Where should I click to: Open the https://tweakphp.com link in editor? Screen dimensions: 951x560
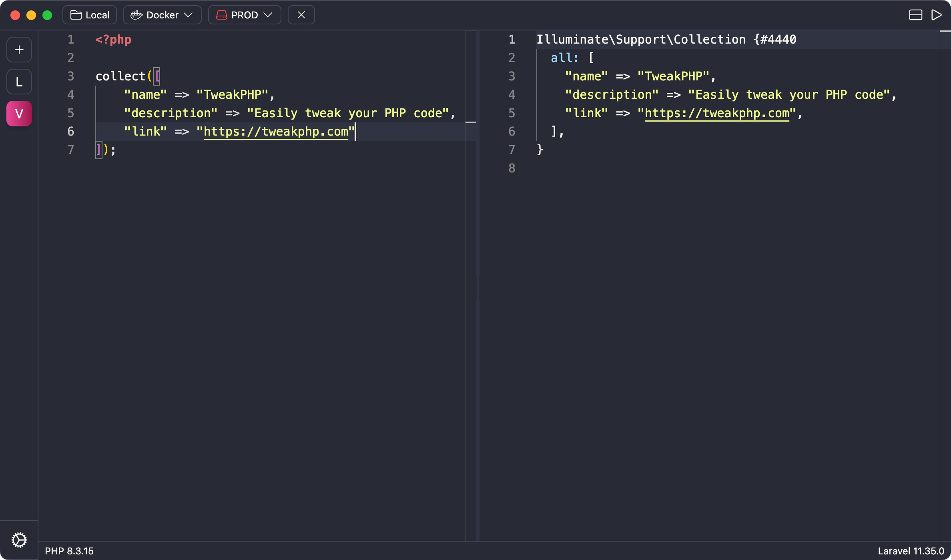click(276, 132)
